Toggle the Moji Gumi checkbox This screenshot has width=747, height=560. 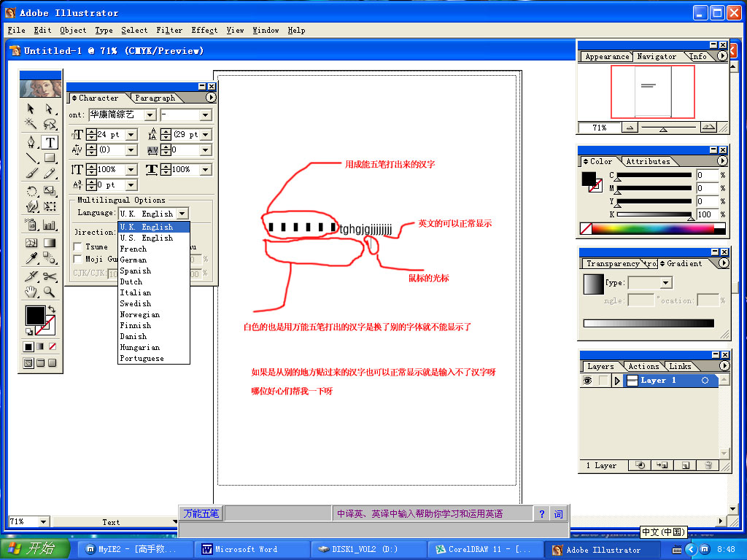(77, 259)
